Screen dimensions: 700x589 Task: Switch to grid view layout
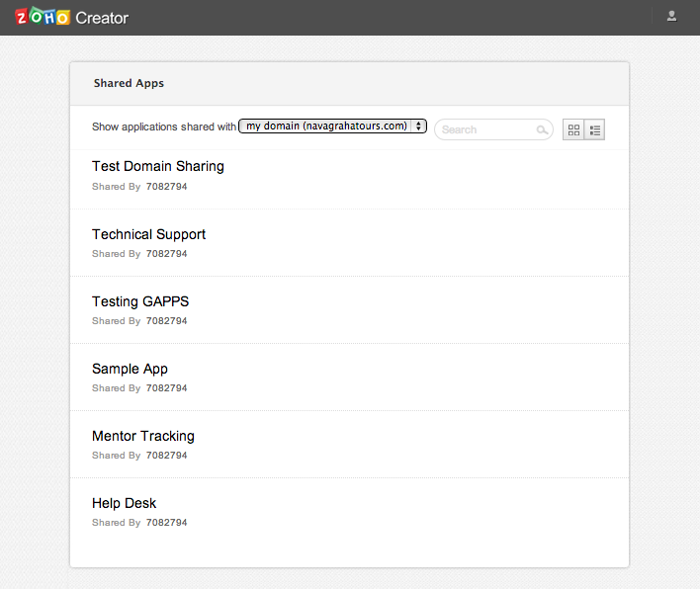(x=573, y=129)
